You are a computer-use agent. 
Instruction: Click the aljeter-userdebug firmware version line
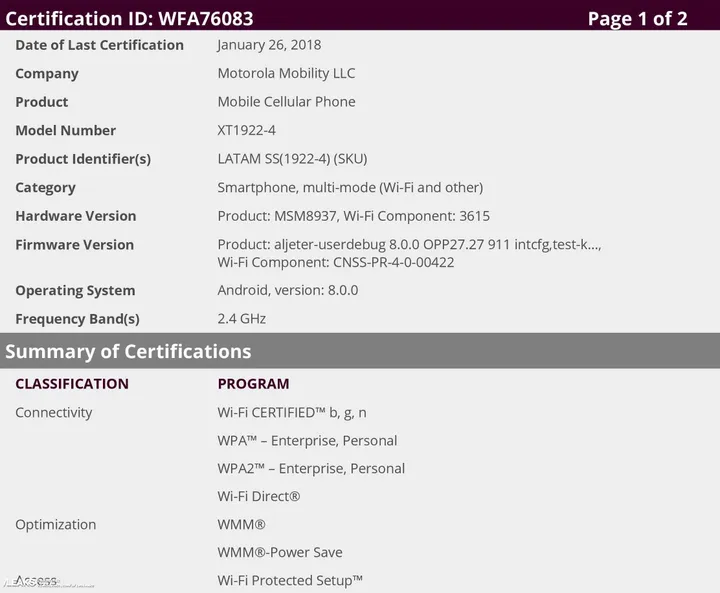409,245
